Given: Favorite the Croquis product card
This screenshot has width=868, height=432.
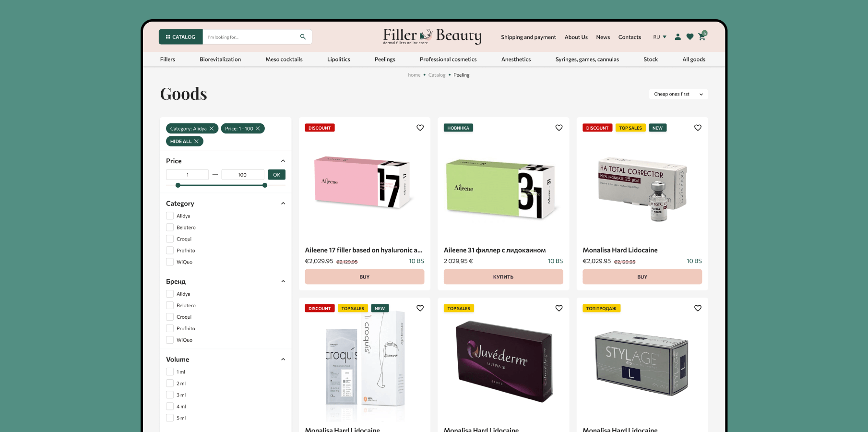Looking at the screenshot, I should tap(420, 308).
